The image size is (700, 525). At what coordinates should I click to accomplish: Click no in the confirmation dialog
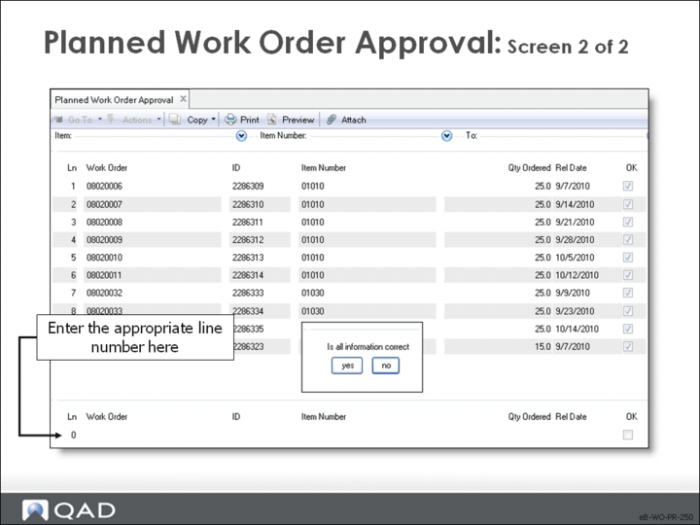click(386, 366)
